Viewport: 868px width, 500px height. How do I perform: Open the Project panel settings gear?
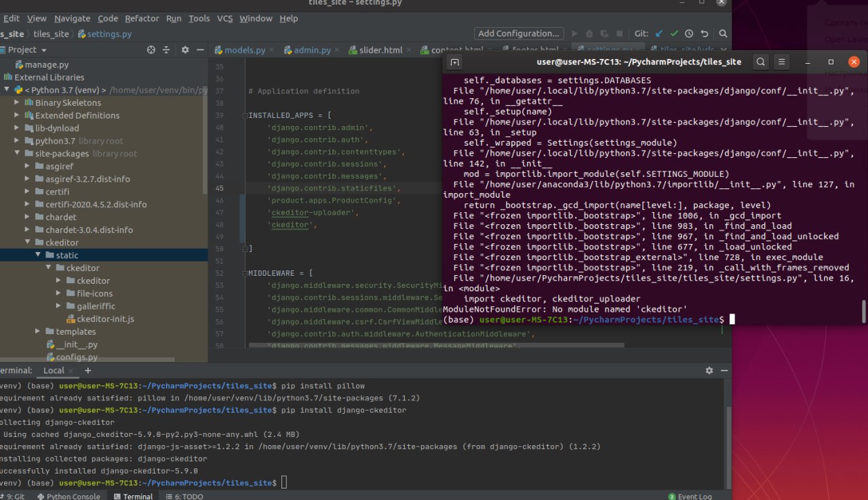185,50
